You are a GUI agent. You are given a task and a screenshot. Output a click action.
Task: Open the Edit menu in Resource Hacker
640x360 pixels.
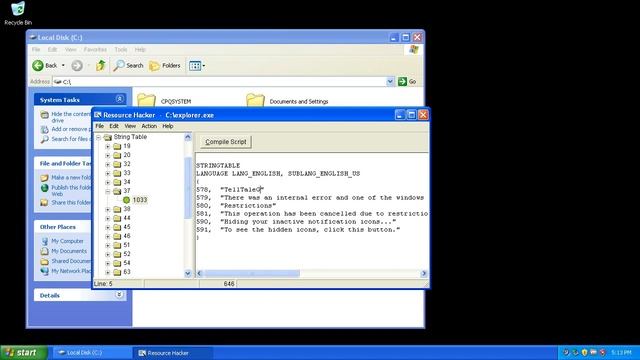pyautogui.click(x=114, y=126)
